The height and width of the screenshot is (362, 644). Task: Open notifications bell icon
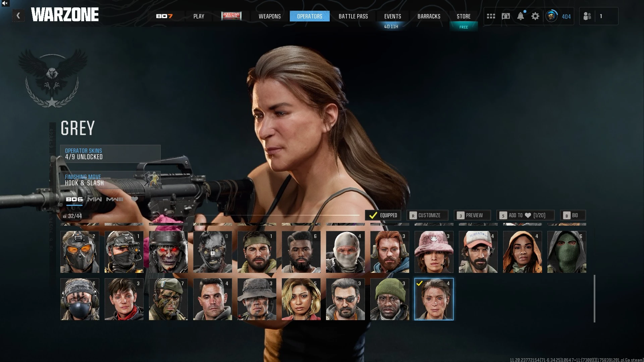click(x=520, y=16)
